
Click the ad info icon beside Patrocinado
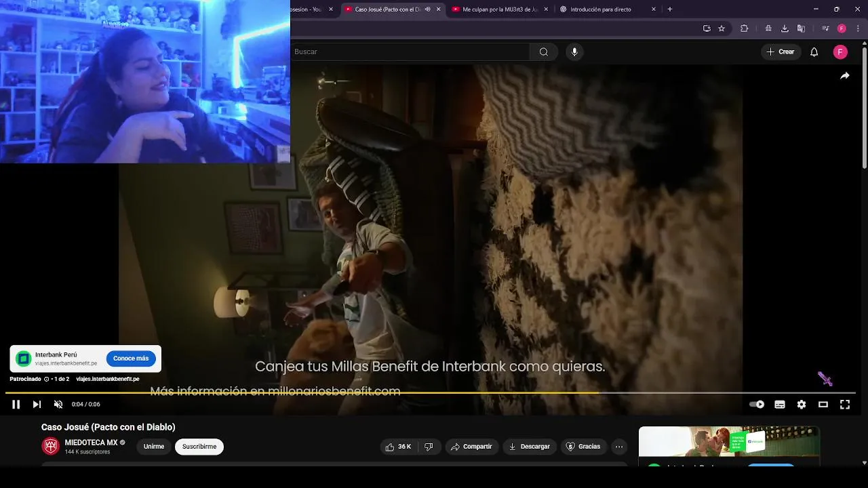click(46, 379)
